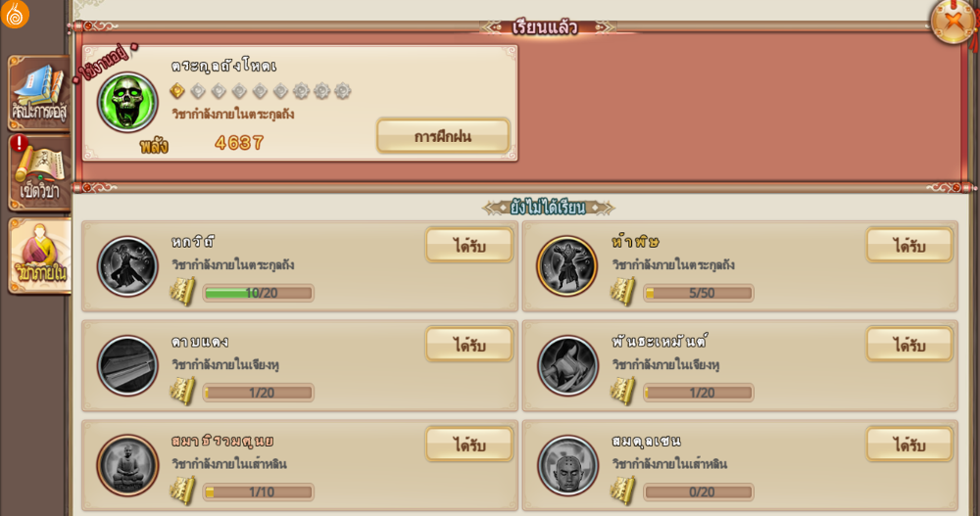Open the bald monk head icon
Screen dimensions: 980x516
coord(567,465)
